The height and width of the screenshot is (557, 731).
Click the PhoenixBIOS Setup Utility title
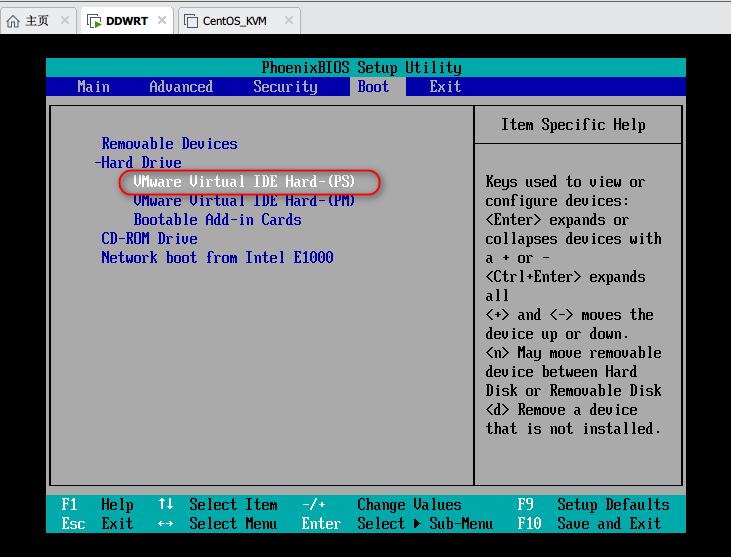pyautogui.click(x=362, y=68)
